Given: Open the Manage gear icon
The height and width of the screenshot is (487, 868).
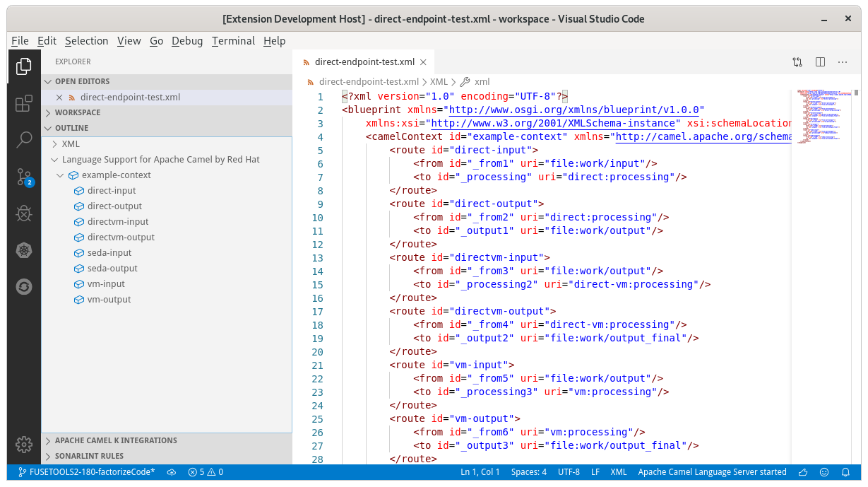Looking at the screenshot, I should (24, 444).
